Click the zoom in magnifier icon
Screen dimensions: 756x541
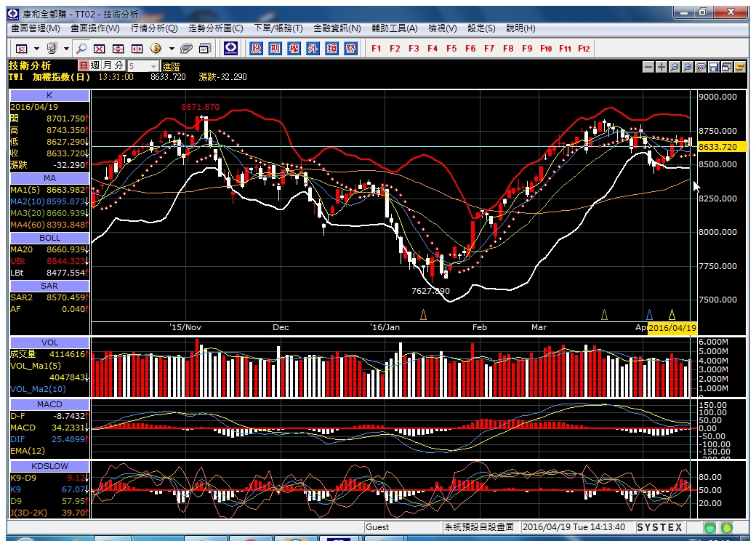tap(688, 67)
